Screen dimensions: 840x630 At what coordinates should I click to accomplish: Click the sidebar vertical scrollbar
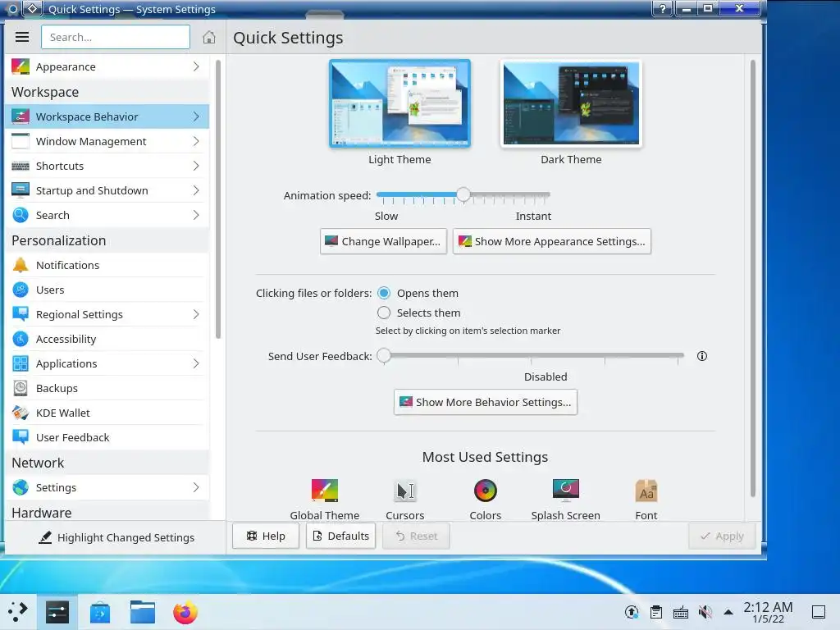click(217, 199)
